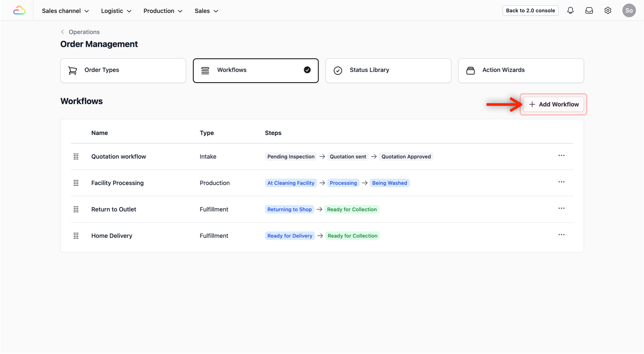Viewport: 644px width, 354px height.
Task: Click the cloud logo icon
Action: (19, 11)
